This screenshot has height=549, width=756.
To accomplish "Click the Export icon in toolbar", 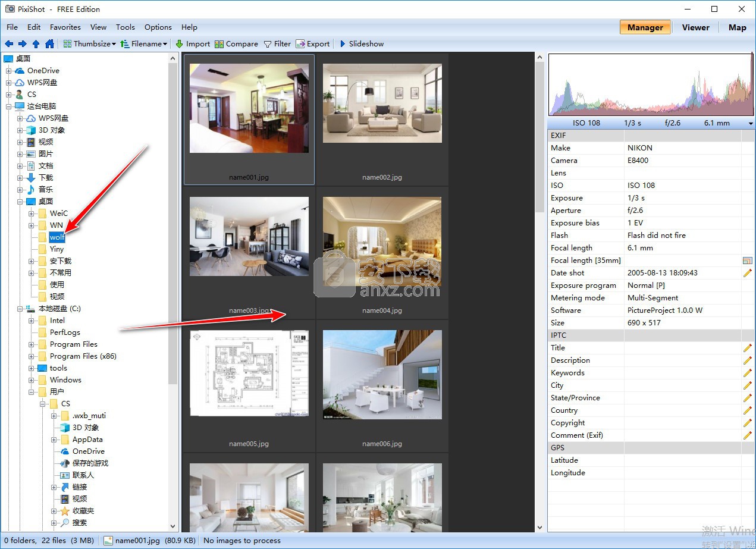I will [x=300, y=44].
